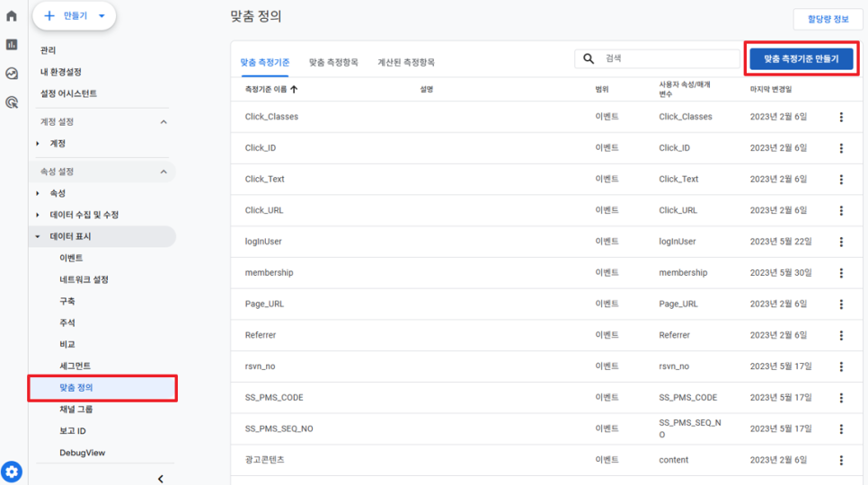This screenshot has width=868, height=485.
Task: Expand 데이터 수집 및 수정 item
Action: [38, 215]
